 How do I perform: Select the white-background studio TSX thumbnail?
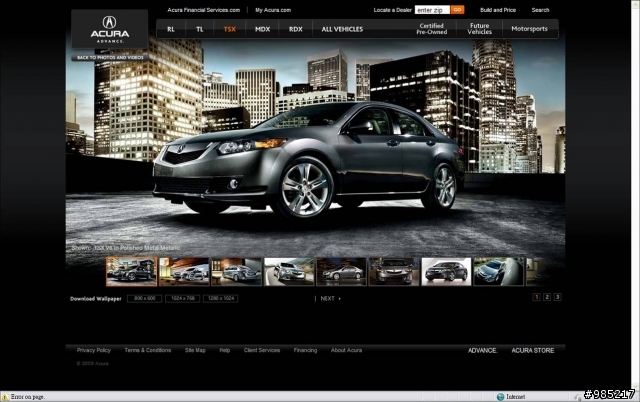446,271
